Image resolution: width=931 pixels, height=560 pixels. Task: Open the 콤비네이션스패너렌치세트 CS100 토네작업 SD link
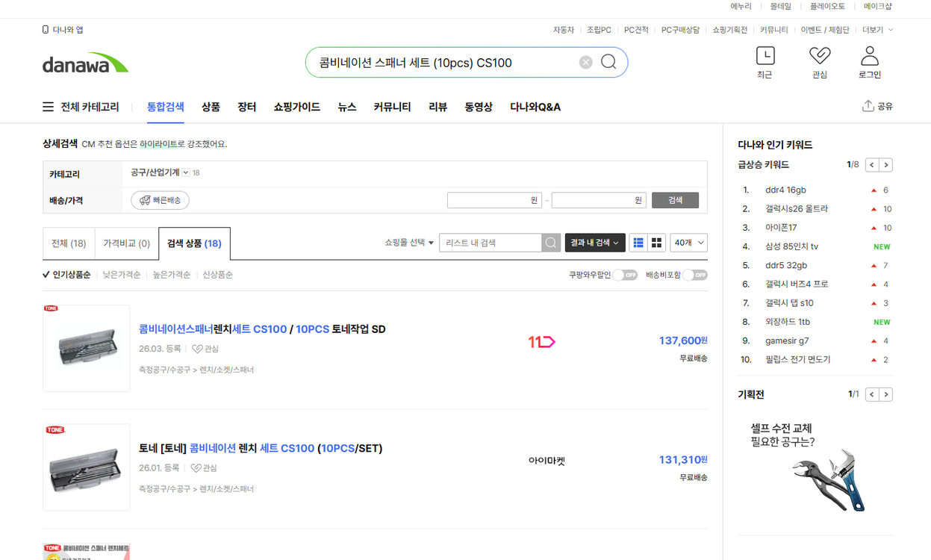point(262,329)
